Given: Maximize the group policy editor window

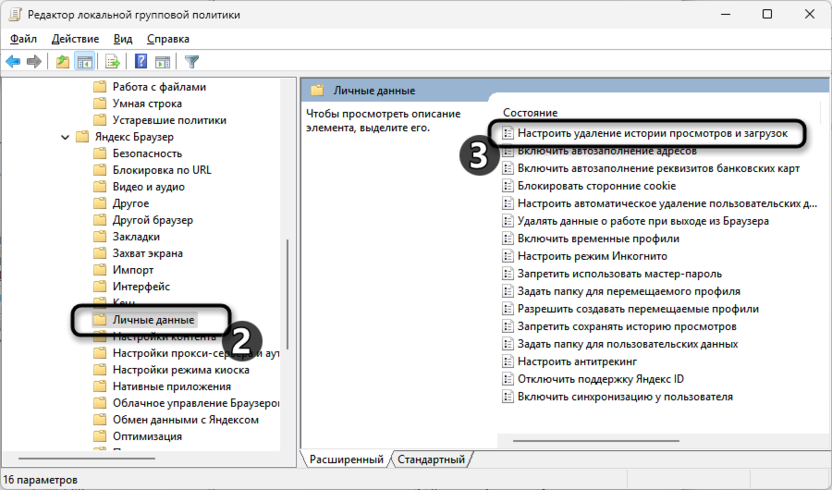Looking at the screenshot, I should click(x=767, y=14).
